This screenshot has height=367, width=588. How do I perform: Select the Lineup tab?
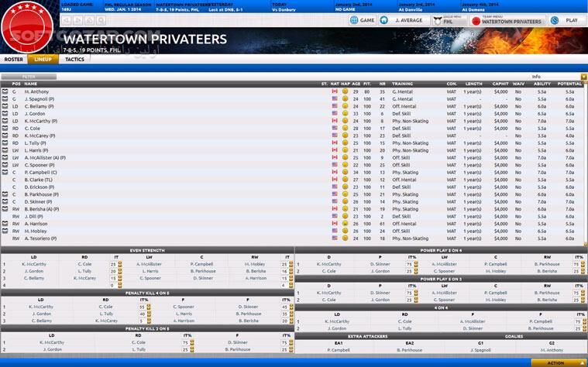click(43, 59)
